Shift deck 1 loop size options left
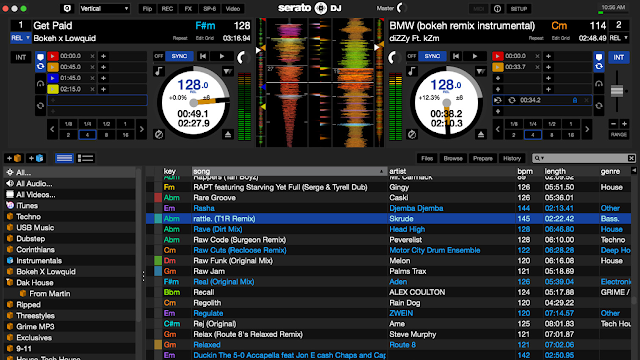 52,129
